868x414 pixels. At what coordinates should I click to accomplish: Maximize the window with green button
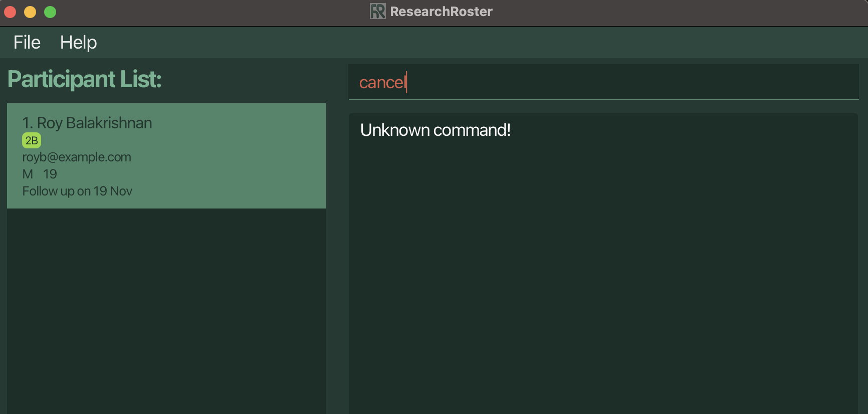[50, 12]
